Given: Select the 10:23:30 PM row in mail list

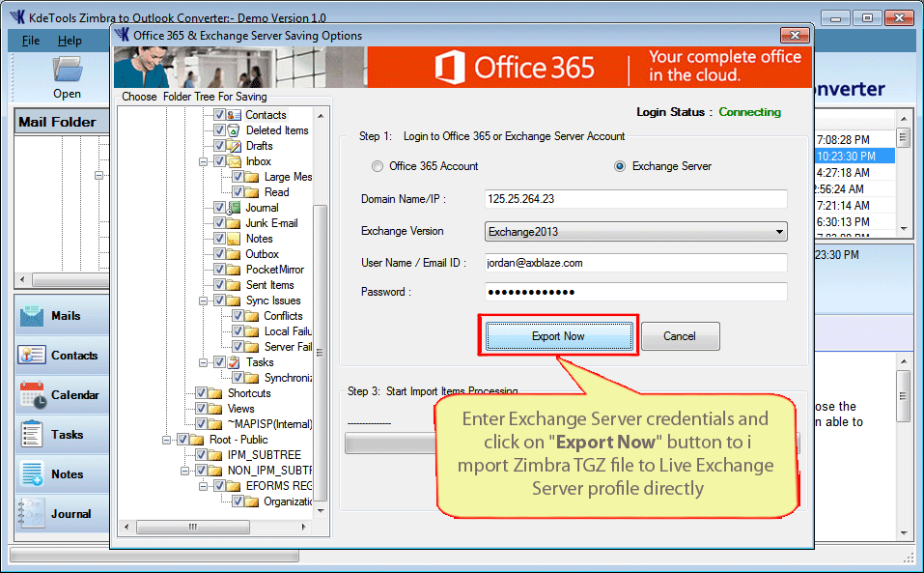Looking at the screenshot, I should pyautogui.click(x=854, y=157).
